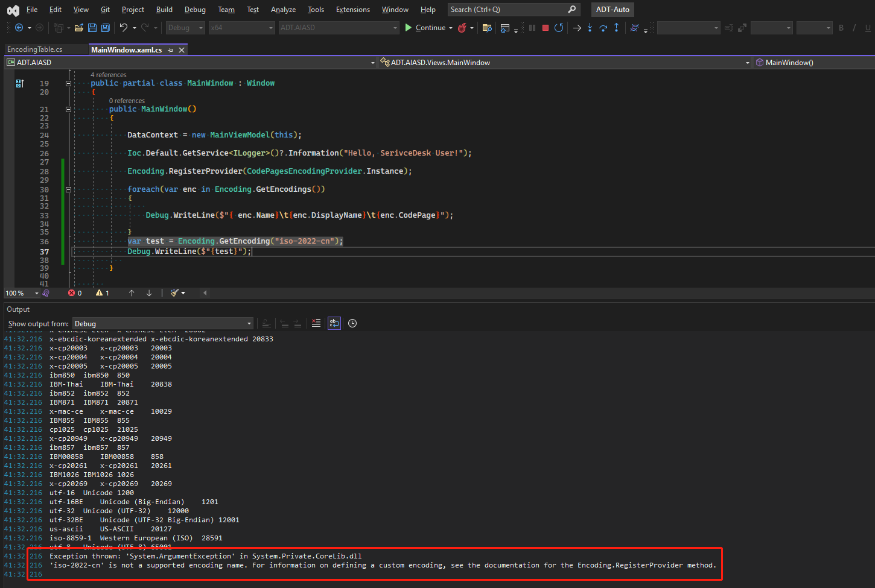
Task: Click the 4 references CodeLens link
Action: 109,75
